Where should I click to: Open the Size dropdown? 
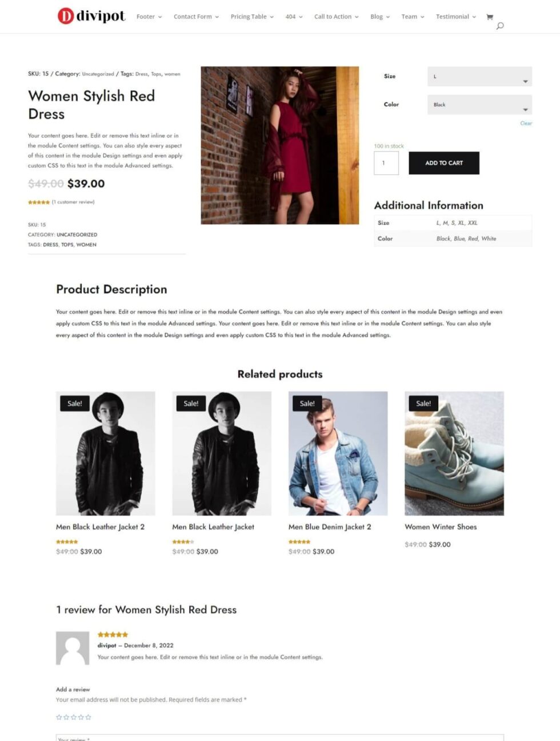coord(479,77)
